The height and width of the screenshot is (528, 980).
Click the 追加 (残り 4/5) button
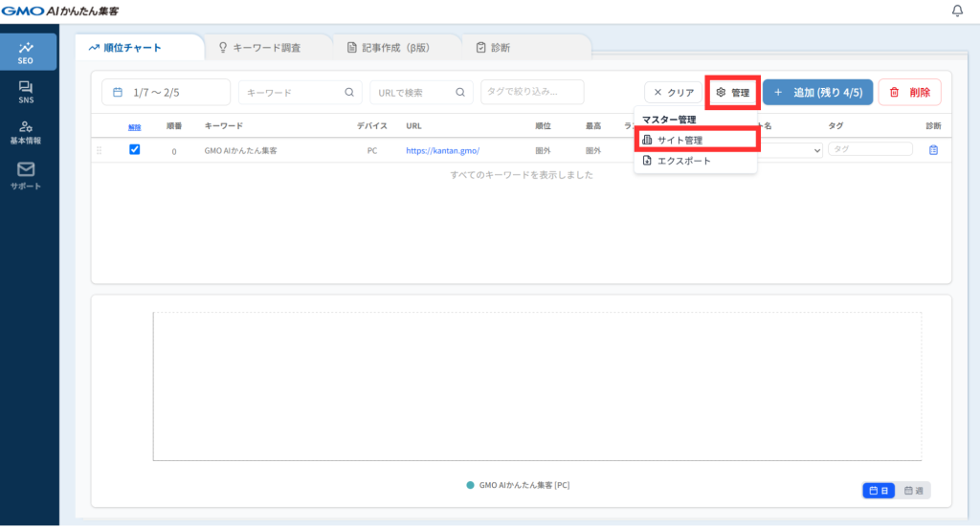click(x=817, y=93)
